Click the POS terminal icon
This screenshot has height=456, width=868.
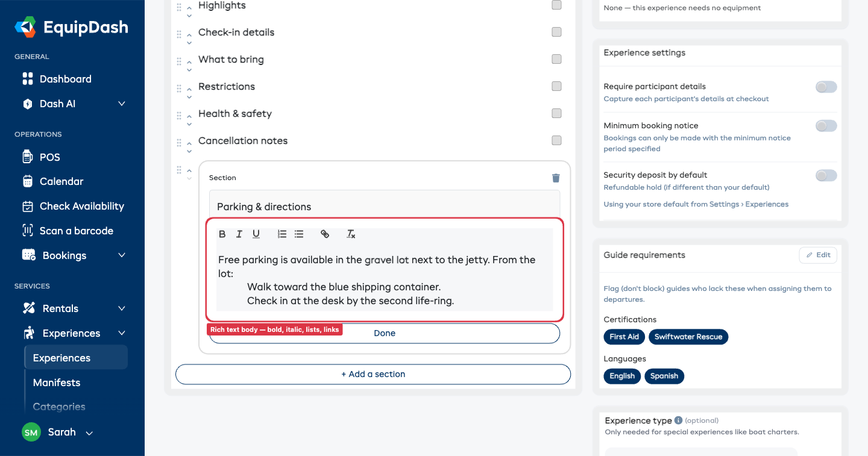(27, 157)
